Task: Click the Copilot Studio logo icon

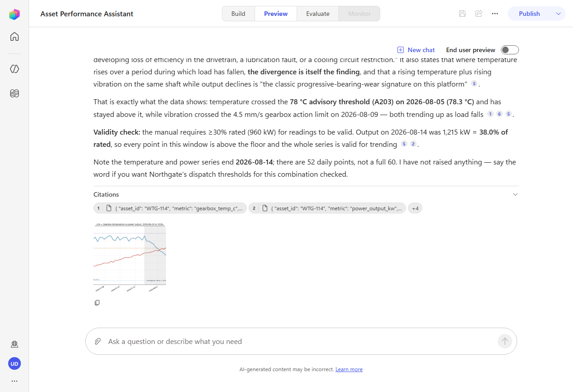Action: coord(15,15)
